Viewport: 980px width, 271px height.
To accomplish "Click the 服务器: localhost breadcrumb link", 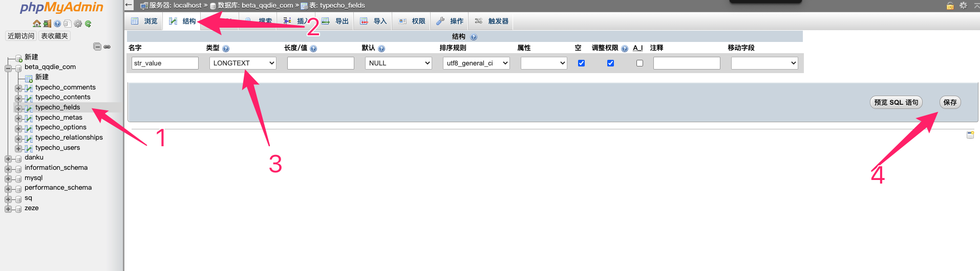I will (x=176, y=6).
